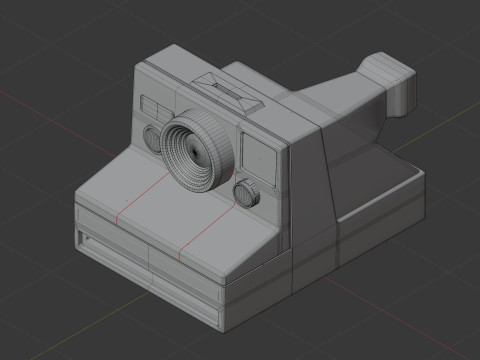Select the large ribbed lens ring on camera
Screen dimensions: 480x360
click(x=196, y=149)
